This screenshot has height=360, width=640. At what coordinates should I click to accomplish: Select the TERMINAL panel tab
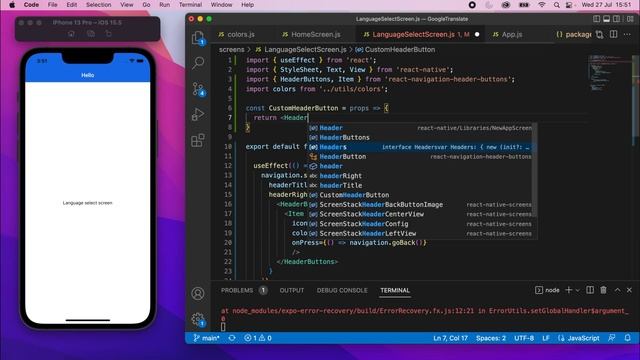coord(395,290)
